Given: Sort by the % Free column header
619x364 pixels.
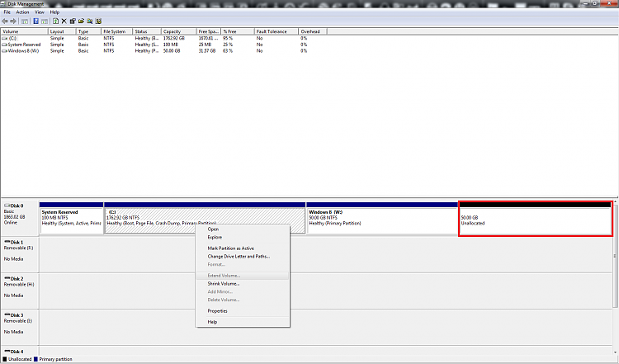Looking at the screenshot, I should point(238,31).
